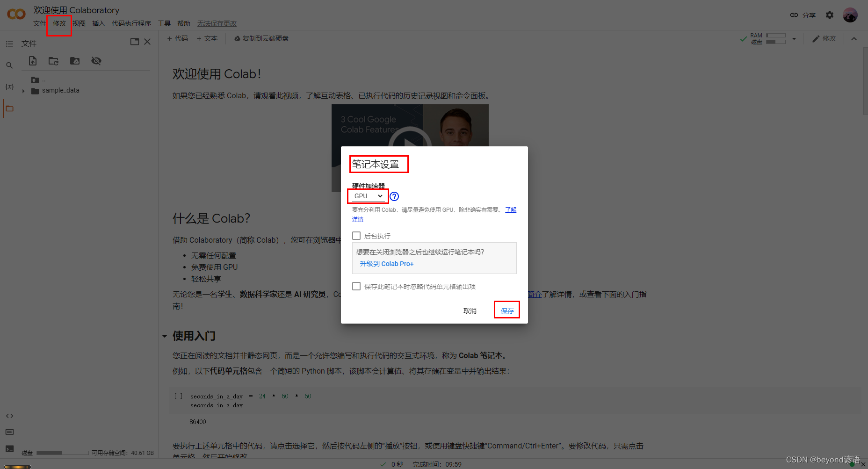Click the RAM usage indicator bar
The width and height of the screenshot is (868, 469).
[x=775, y=36]
